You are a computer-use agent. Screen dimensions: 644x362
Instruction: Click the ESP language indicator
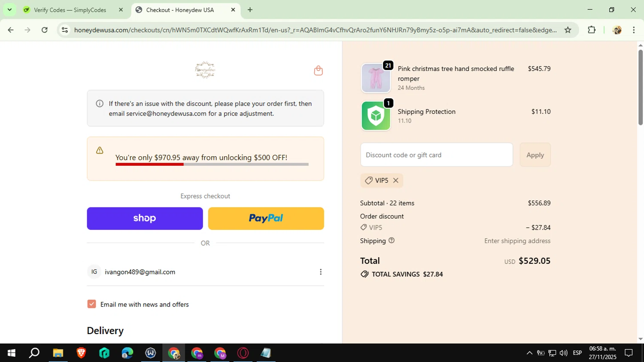coord(577,353)
